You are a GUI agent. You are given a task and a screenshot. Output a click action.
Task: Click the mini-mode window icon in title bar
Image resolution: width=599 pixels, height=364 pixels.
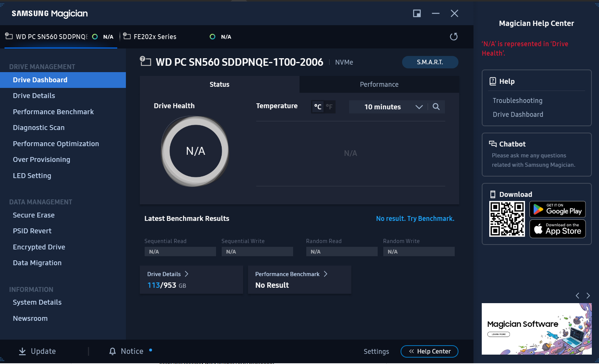417,14
